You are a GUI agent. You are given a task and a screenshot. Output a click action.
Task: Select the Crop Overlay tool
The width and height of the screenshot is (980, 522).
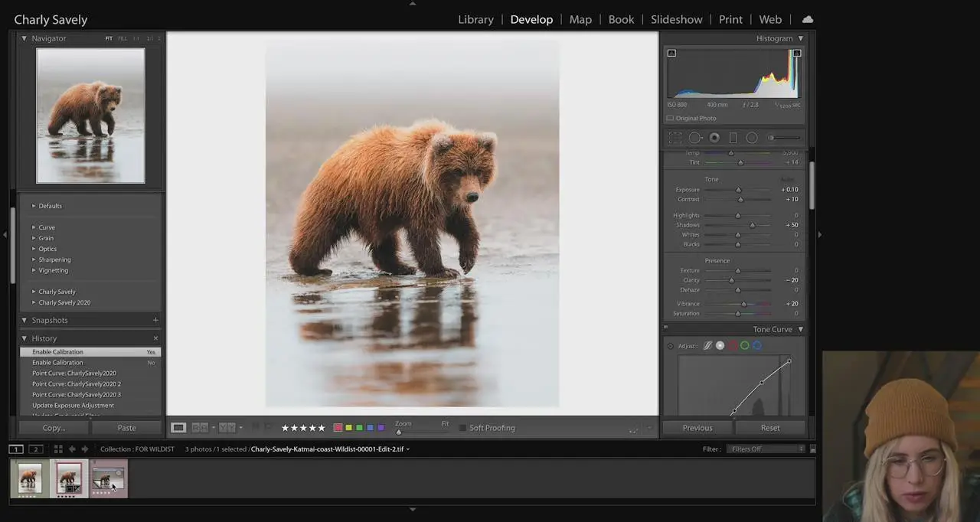pos(675,138)
